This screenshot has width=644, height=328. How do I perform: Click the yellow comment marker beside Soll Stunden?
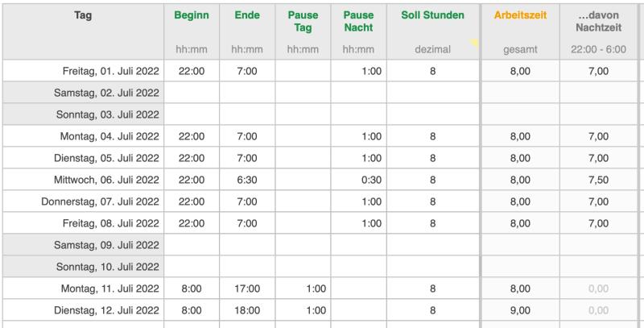click(474, 42)
